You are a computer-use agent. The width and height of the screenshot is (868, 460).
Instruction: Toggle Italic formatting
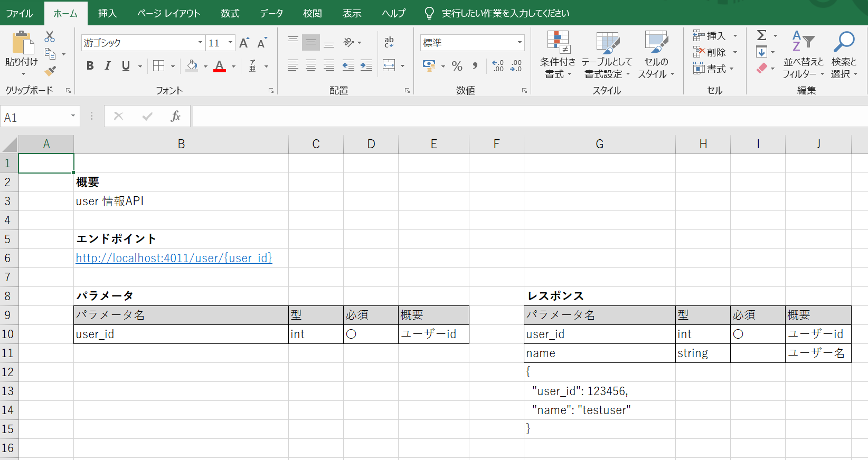pos(108,66)
